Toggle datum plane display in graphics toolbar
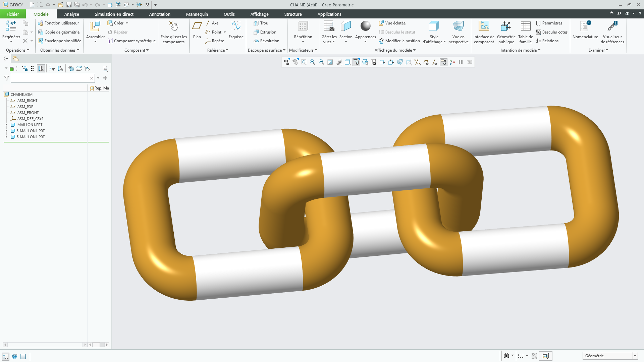Image resolution: width=644 pixels, height=362 pixels. pyautogui.click(x=426, y=62)
